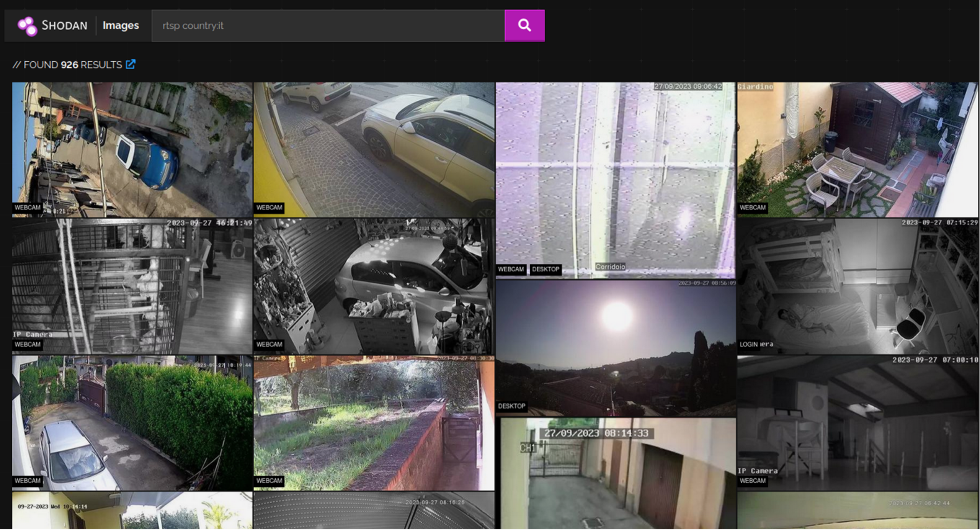Screen dimensions: 980x530
Task: Click the search magnifying glass icon
Action: coord(524,25)
